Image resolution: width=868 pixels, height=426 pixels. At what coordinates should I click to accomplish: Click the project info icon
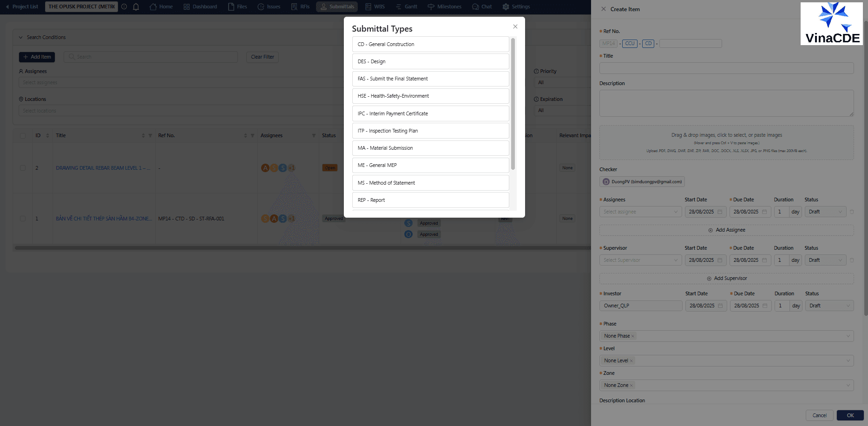(124, 7)
